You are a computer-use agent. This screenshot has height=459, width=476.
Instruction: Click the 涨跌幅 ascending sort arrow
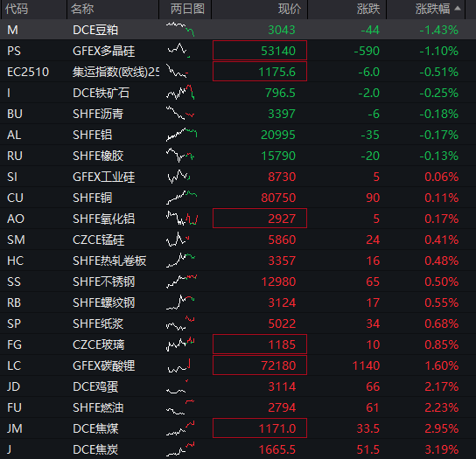(458, 9)
